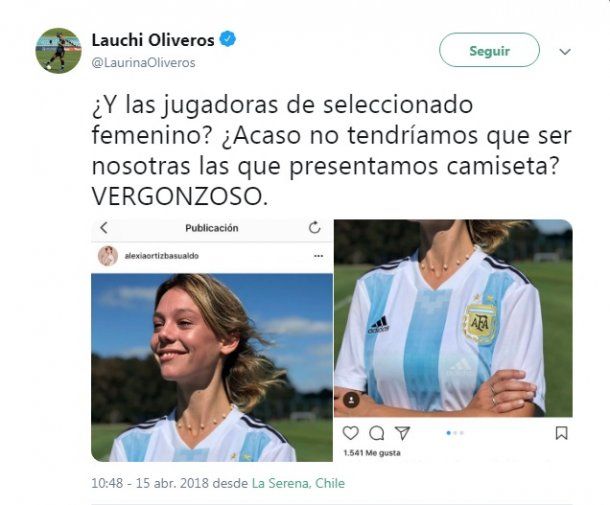Image resolution: width=610 pixels, height=505 pixels.
Task: Like the post with heart icon
Action: tap(350, 433)
